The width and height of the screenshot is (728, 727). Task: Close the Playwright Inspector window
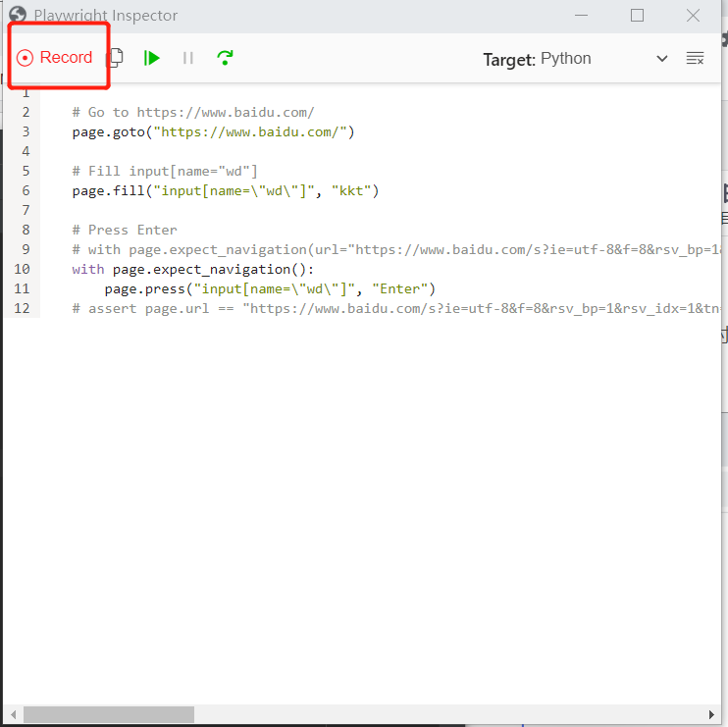pos(693,16)
